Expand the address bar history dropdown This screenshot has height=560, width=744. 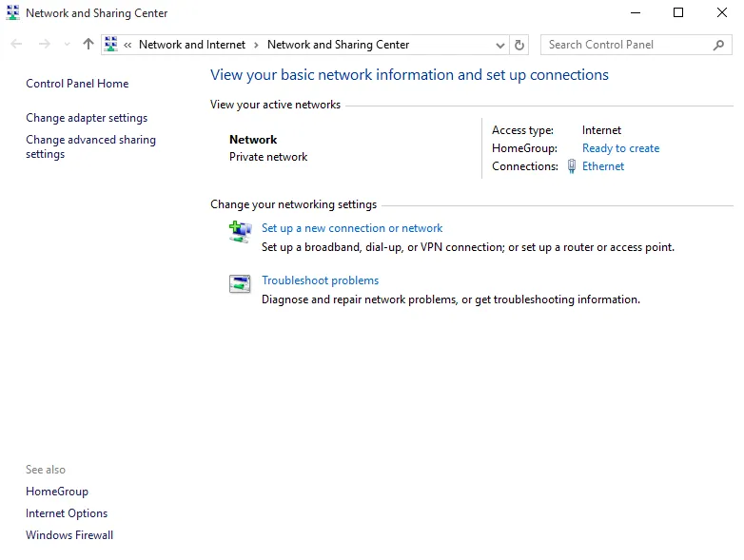pos(500,45)
